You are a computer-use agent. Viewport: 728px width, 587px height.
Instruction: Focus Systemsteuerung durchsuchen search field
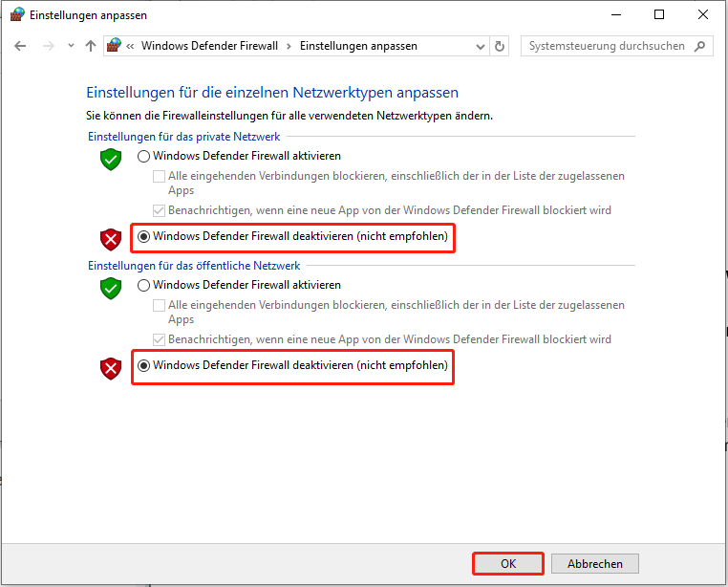pyautogui.click(x=607, y=46)
